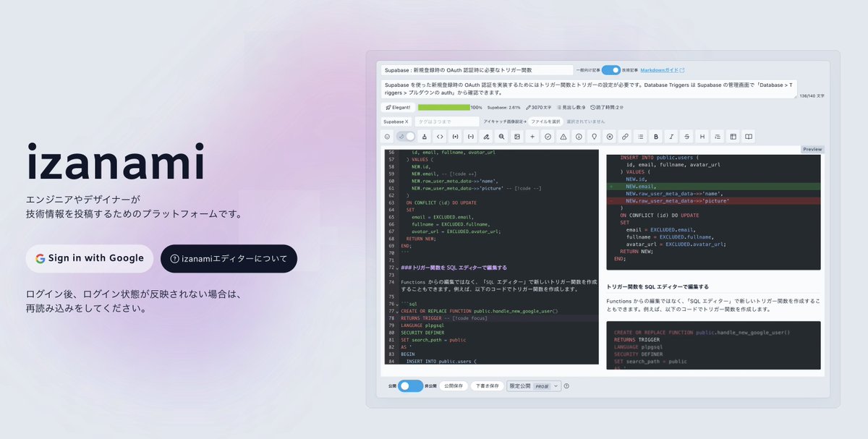This screenshot has width=868, height=439.
Task: Select the highlighter pen icon
Action: tap(487, 136)
